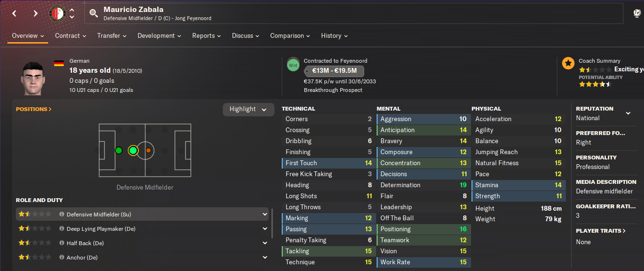Click the search magnifier icon

pyautogui.click(x=94, y=13)
